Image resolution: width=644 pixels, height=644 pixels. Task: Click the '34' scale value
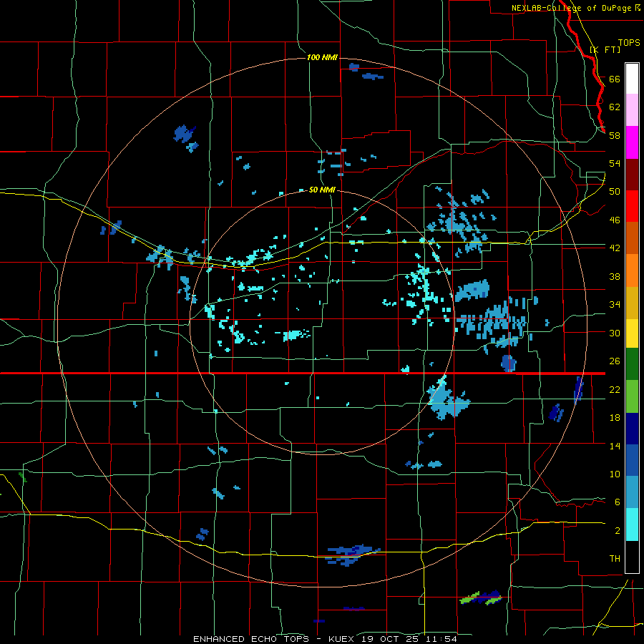[x=615, y=305]
